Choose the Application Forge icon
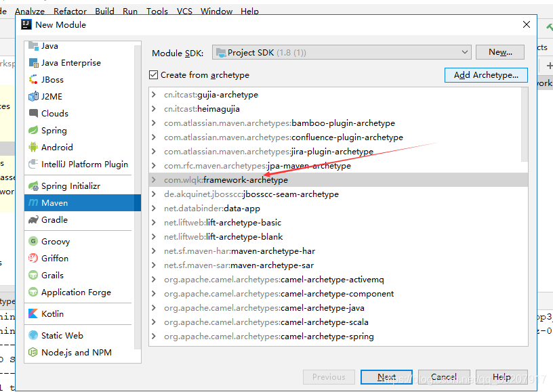Image resolution: width=553 pixels, height=392 pixels. [33, 292]
